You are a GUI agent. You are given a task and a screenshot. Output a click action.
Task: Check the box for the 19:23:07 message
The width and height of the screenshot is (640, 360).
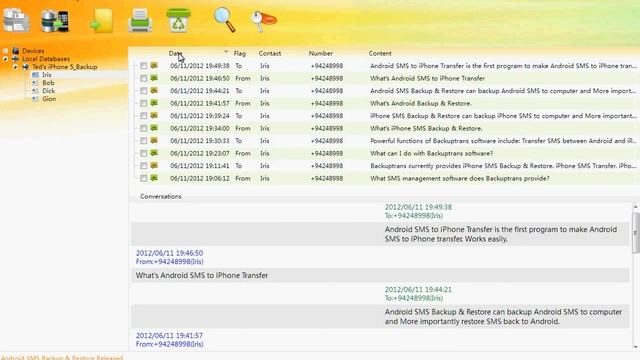coord(144,153)
